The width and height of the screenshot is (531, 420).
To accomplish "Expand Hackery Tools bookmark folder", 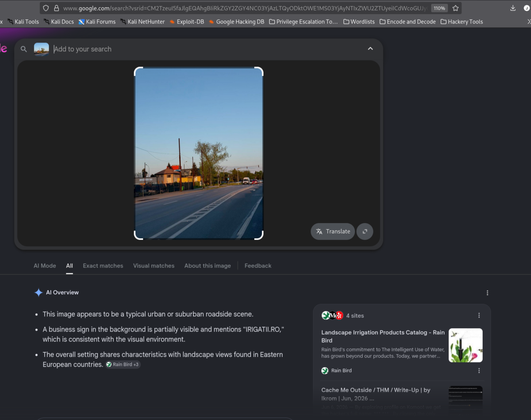I will 462,22.
